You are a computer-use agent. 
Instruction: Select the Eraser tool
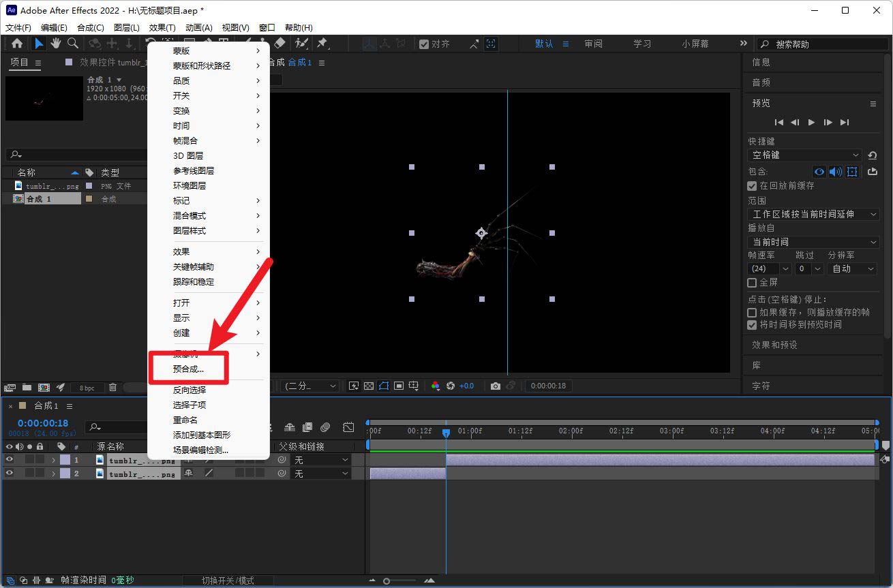[x=280, y=44]
